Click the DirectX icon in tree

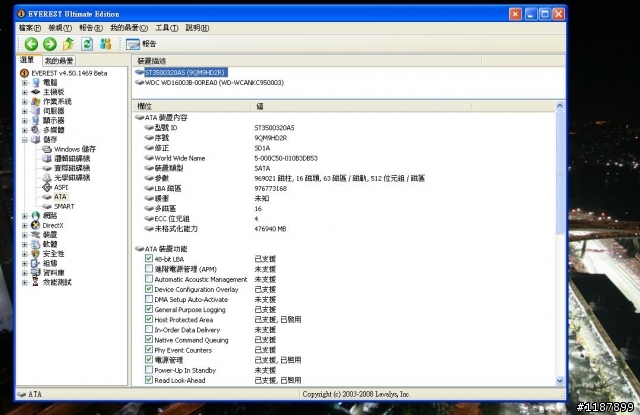tap(36, 225)
